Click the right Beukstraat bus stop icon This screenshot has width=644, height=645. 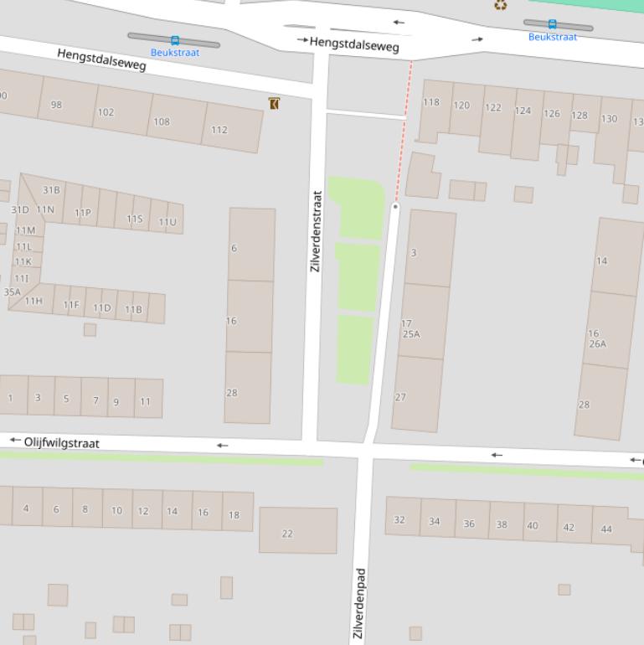click(x=552, y=24)
